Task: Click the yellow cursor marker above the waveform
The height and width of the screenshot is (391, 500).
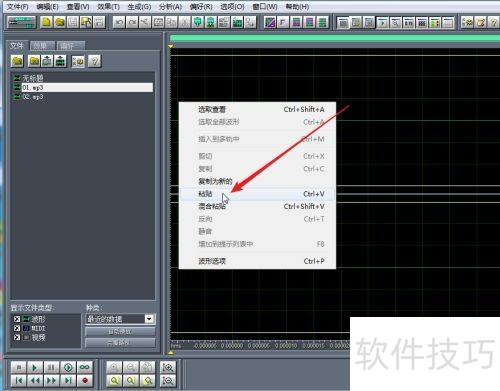Action: pos(171,46)
